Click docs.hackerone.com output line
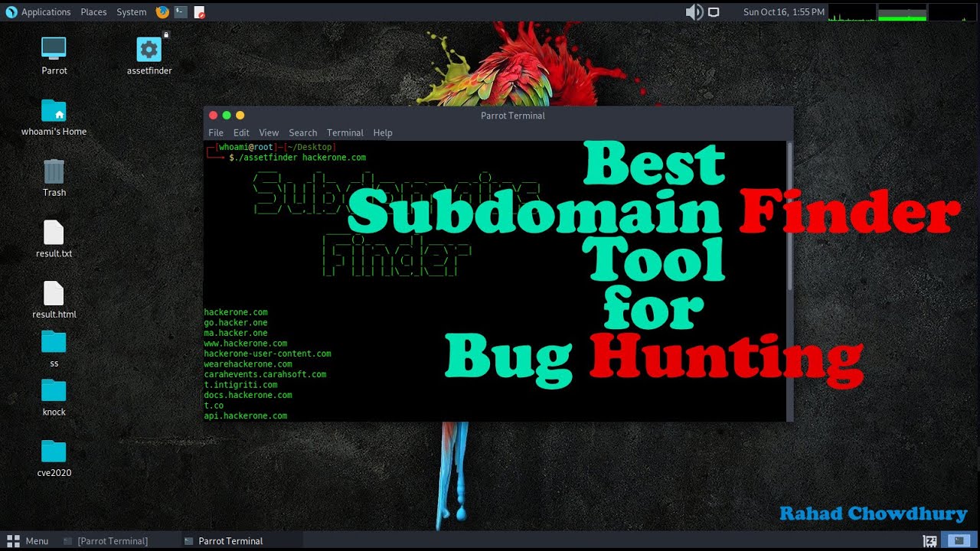The width and height of the screenshot is (980, 551). (248, 395)
